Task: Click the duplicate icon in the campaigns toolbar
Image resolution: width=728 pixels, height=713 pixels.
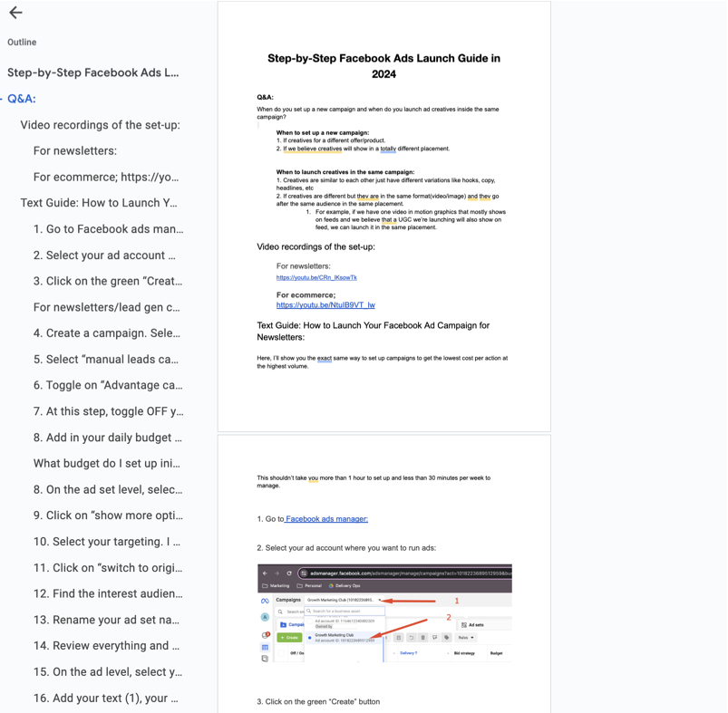Action: point(398,637)
